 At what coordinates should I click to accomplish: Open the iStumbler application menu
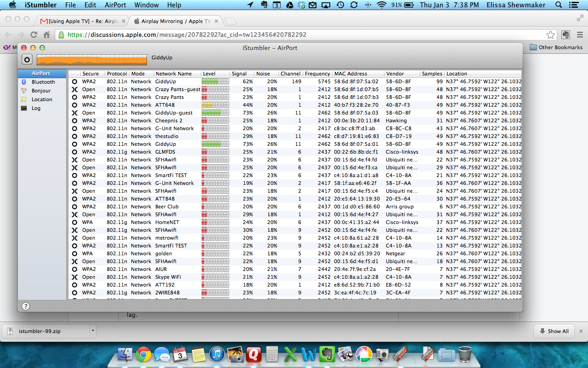[40, 5]
